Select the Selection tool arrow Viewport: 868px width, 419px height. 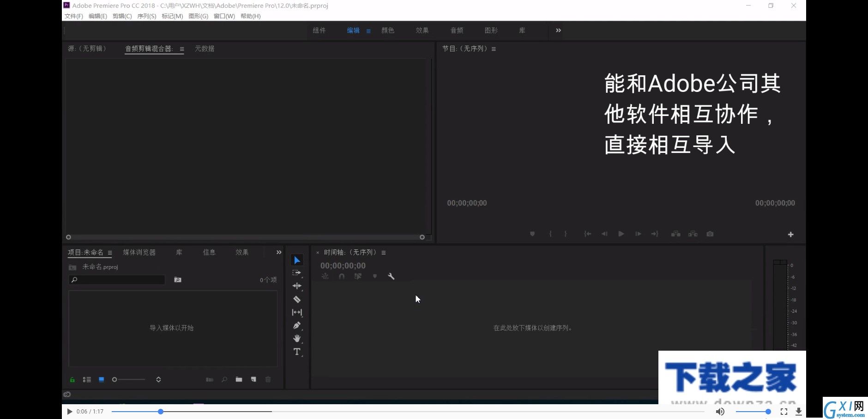(x=297, y=260)
